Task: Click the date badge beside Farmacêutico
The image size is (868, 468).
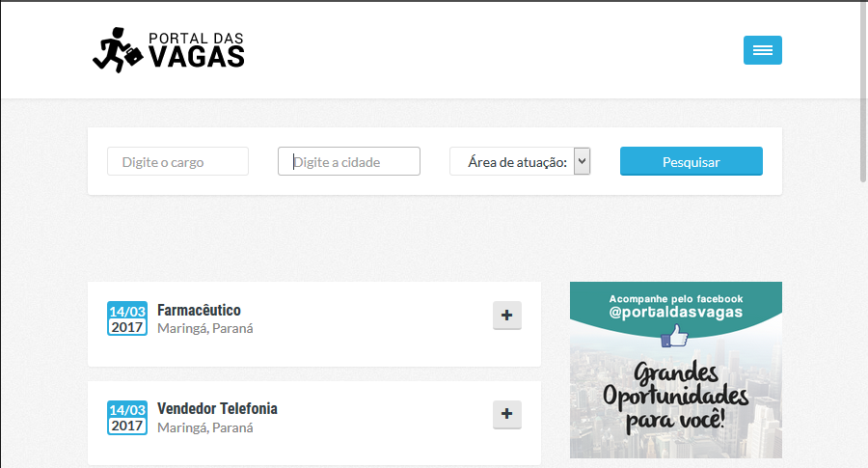Action: click(127, 318)
